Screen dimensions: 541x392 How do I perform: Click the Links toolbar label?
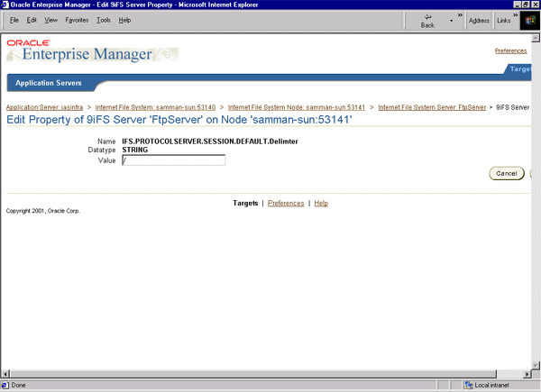click(504, 21)
